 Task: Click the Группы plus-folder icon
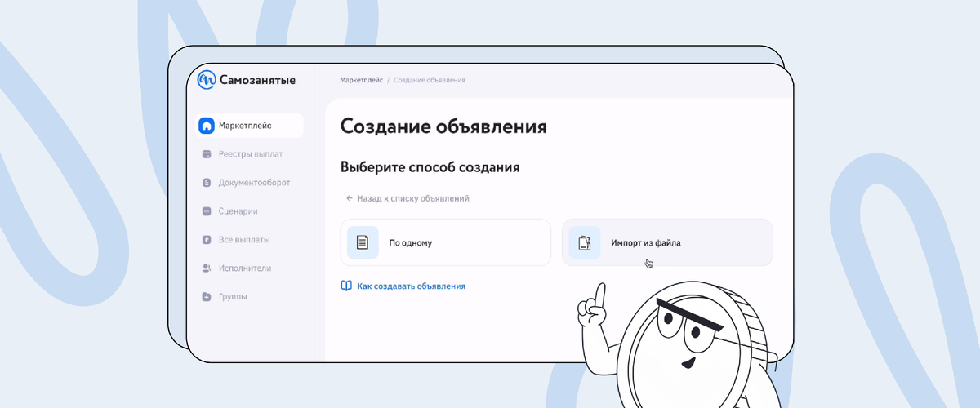click(x=207, y=297)
